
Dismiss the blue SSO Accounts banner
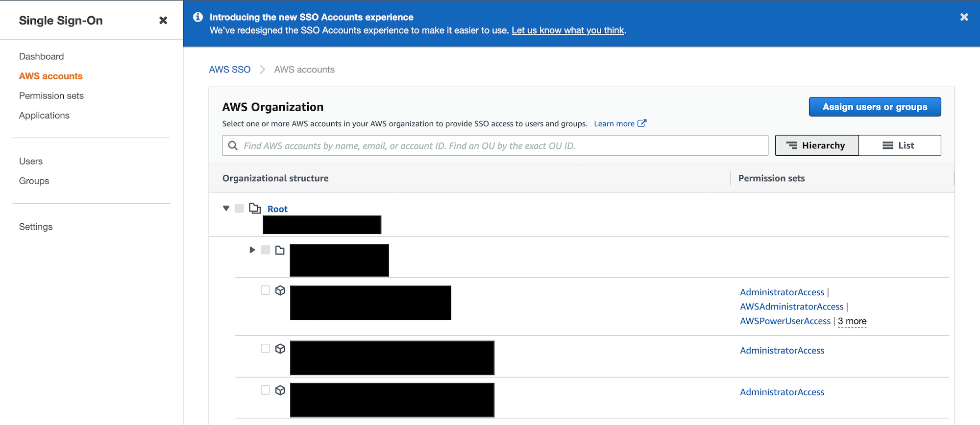tap(964, 17)
